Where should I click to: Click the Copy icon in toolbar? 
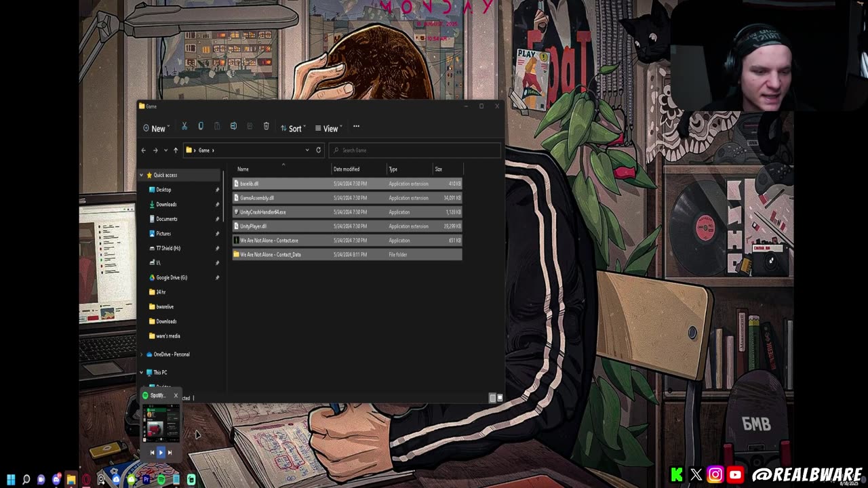click(x=201, y=127)
